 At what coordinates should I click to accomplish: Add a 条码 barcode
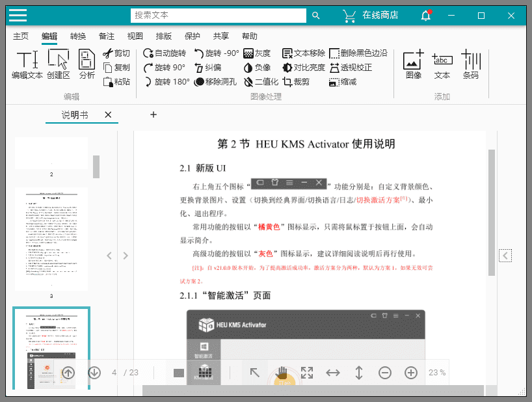click(471, 64)
